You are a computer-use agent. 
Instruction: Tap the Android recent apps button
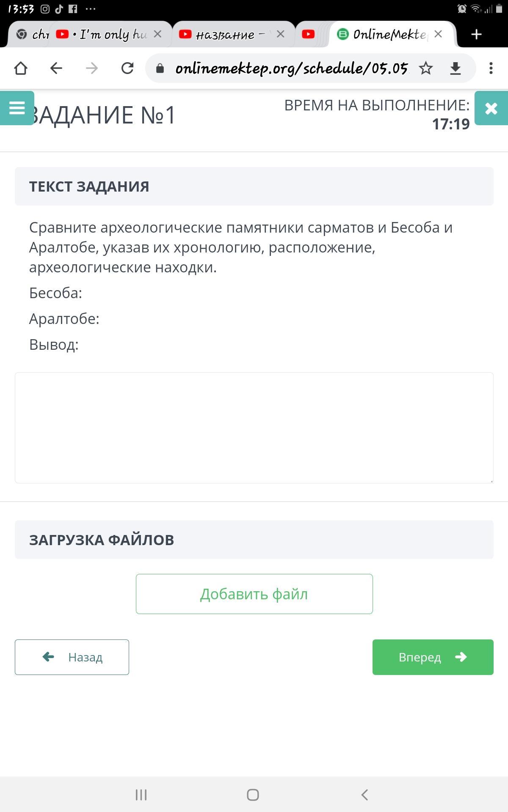[141, 795]
